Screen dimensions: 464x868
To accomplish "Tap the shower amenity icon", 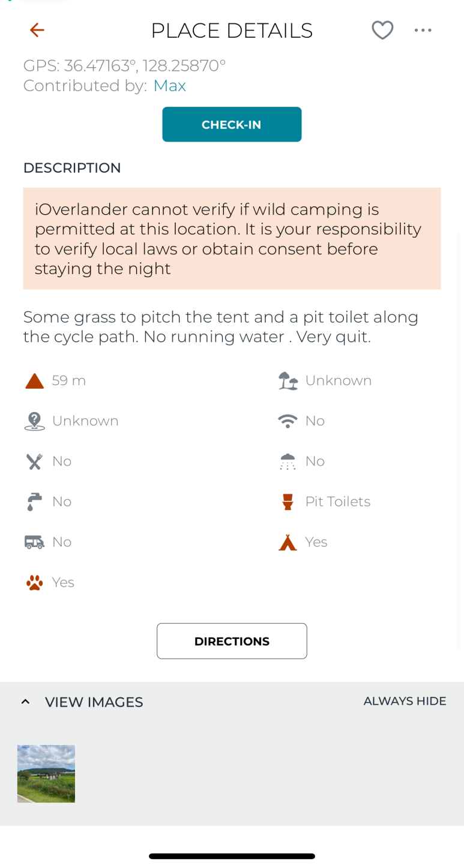I will 288,461.
